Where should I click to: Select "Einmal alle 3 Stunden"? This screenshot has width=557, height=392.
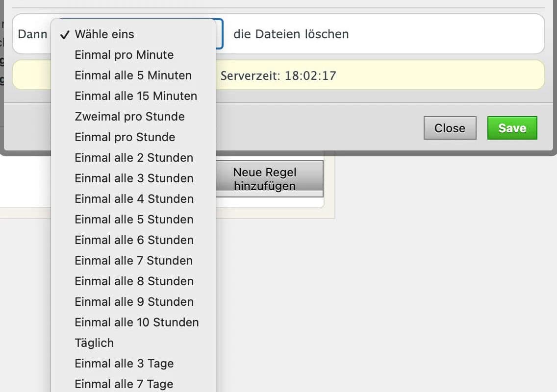[133, 178]
